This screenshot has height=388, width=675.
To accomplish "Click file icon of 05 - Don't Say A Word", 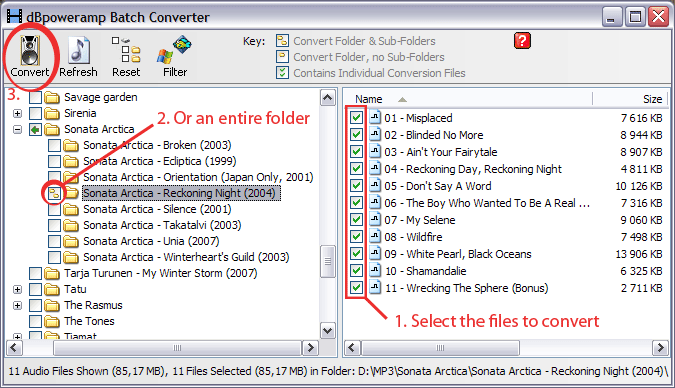I will [x=375, y=186].
